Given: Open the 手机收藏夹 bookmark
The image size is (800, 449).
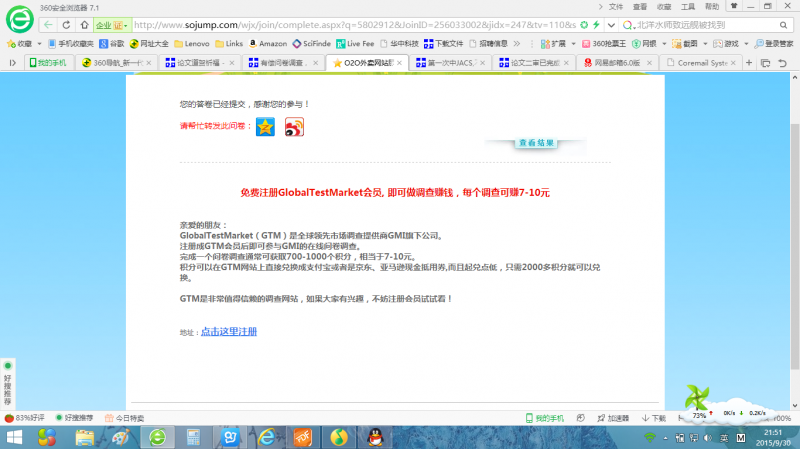Looking at the screenshot, I should click(71, 44).
